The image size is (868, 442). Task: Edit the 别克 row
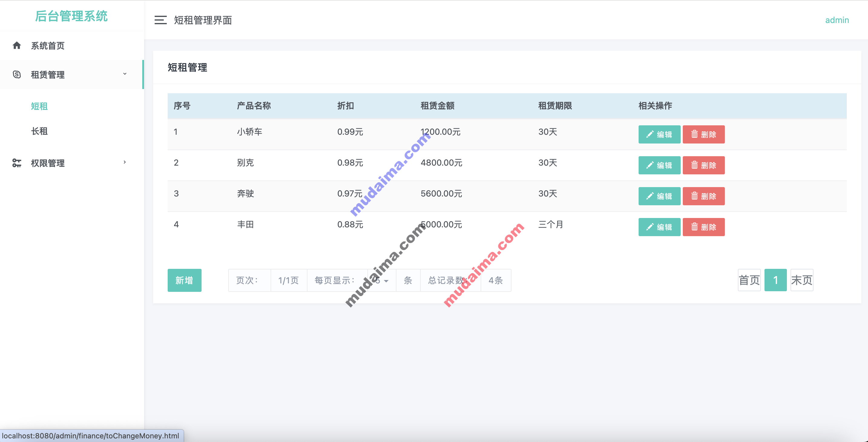[x=659, y=165]
